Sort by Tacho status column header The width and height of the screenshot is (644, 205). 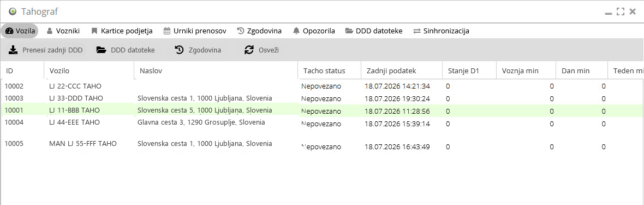point(330,71)
